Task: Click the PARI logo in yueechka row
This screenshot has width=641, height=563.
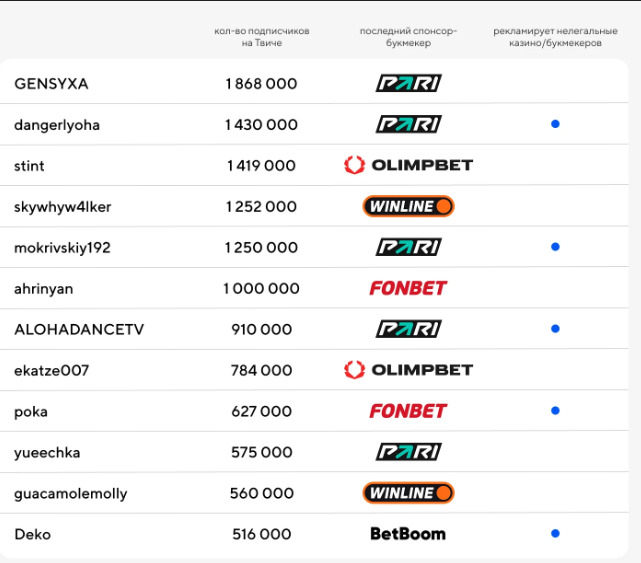Action: pyautogui.click(x=408, y=452)
